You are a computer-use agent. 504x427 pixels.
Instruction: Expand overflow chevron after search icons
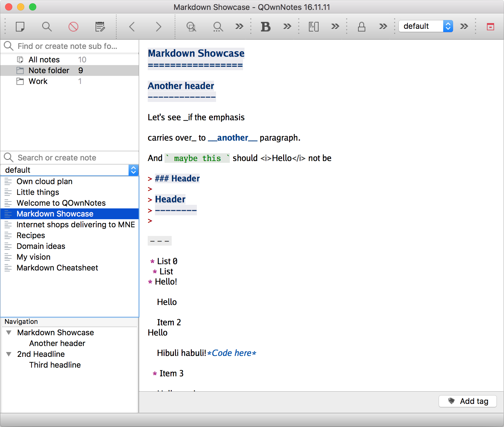point(239,27)
